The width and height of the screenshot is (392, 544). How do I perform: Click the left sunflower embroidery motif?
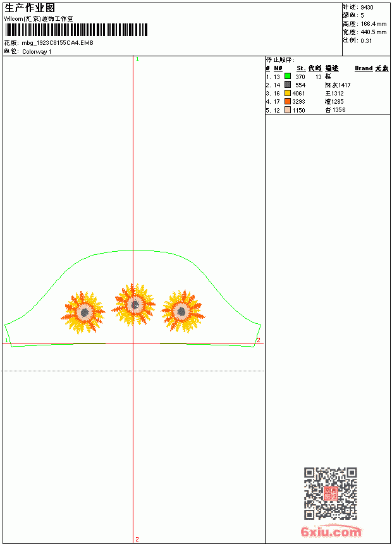pos(83,312)
